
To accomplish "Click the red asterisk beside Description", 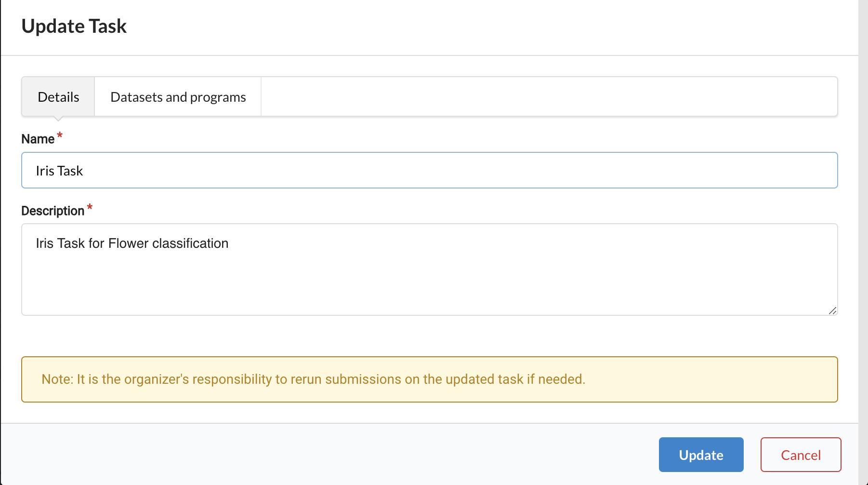I will pos(90,208).
